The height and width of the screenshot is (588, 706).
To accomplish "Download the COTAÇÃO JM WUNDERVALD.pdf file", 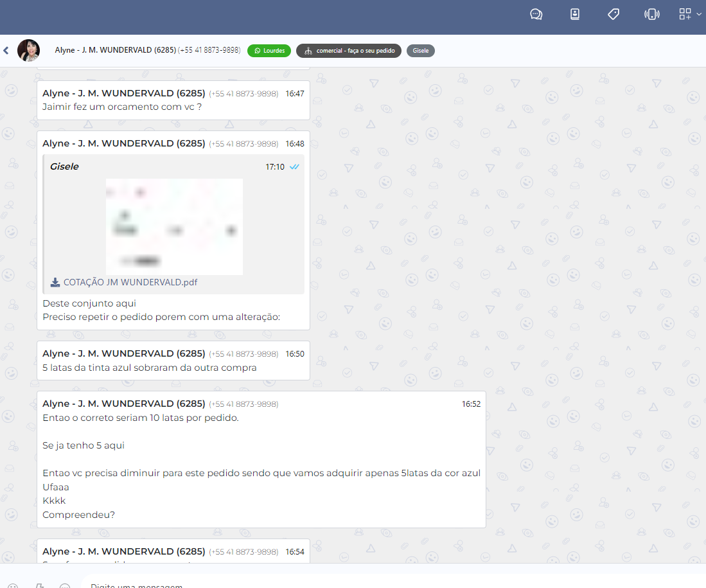I will (130, 282).
